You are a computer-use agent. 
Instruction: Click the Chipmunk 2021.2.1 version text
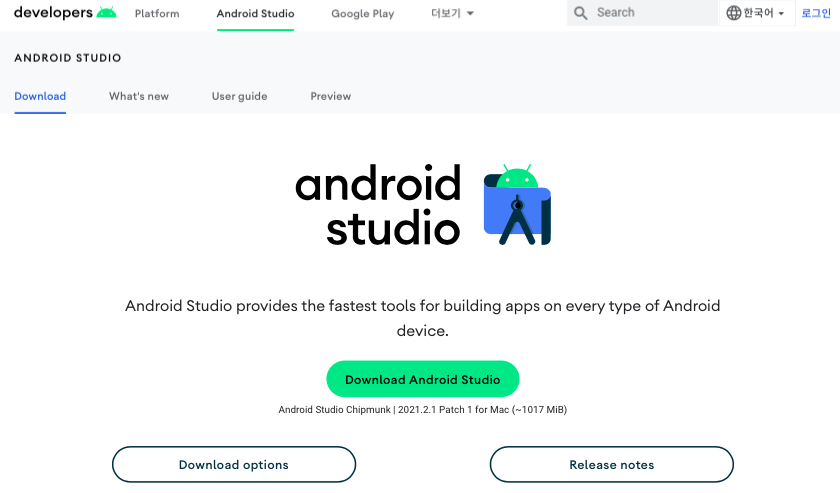click(423, 409)
